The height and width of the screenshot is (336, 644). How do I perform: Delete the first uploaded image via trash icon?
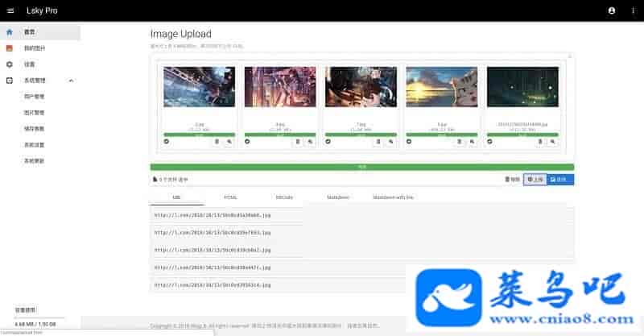click(x=217, y=142)
